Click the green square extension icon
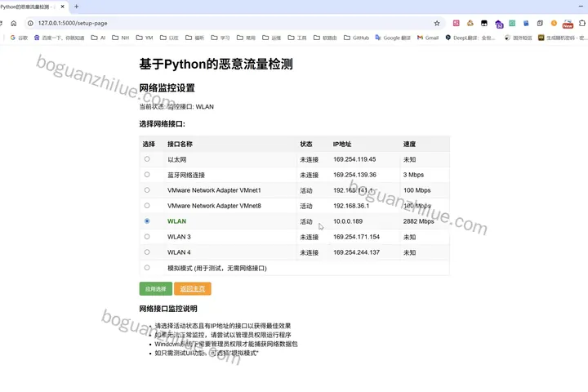The height and width of the screenshot is (392, 588). [x=512, y=23]
